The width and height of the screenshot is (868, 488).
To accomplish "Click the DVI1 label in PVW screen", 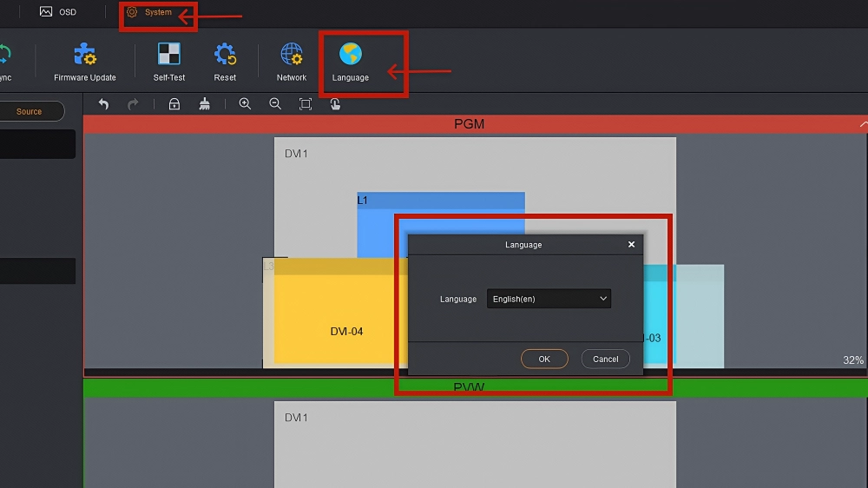I will pos(296,417).
